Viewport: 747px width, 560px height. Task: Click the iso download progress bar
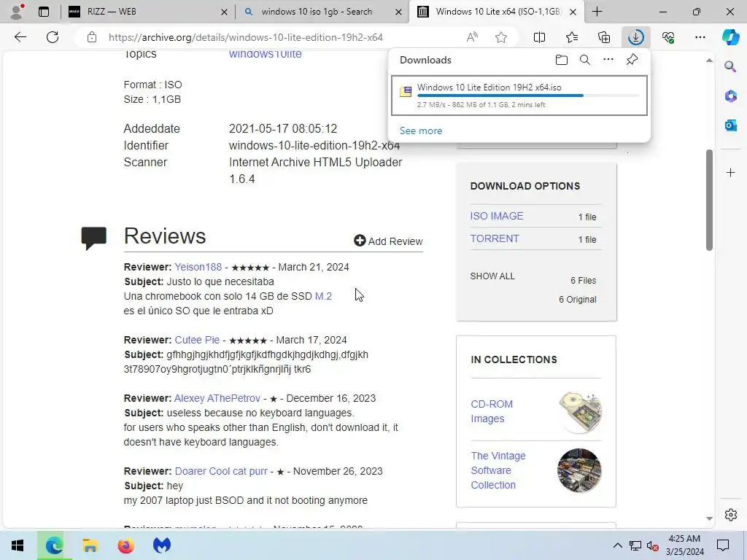tap(527, 96)
